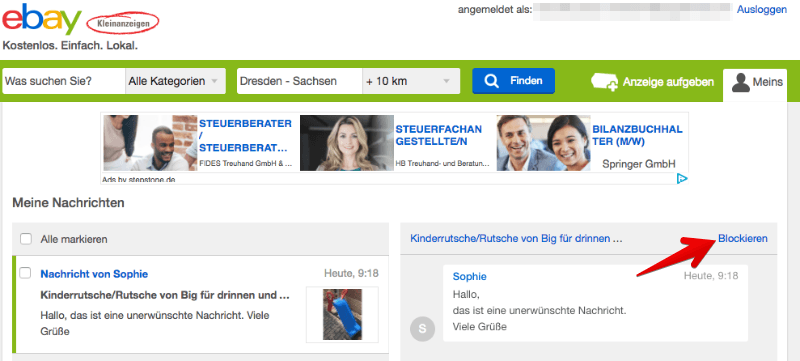The width and height of the screenshot is (800, 361).
Task: Open the Meins tab
Action: [x=755, y=83]
